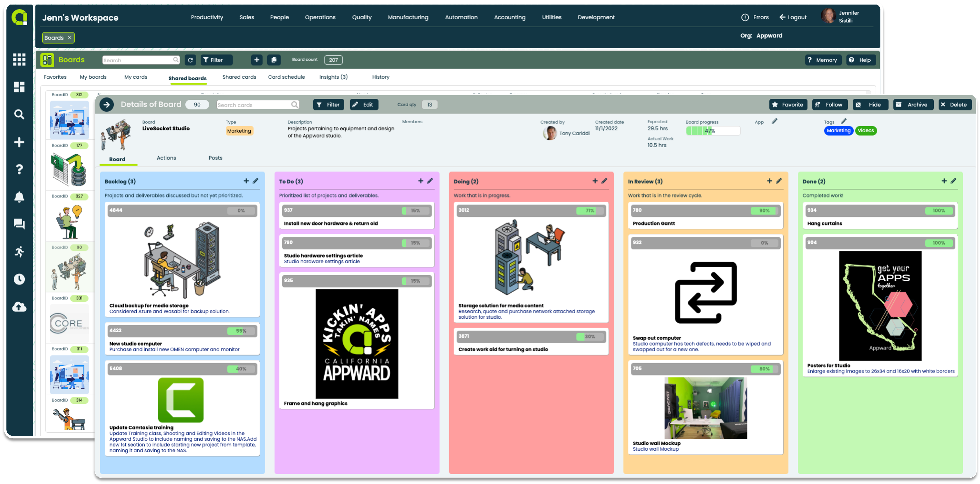Switch to the Card schedule tab
The width and height of the screenshot is (980, 484).
[286, 77]
